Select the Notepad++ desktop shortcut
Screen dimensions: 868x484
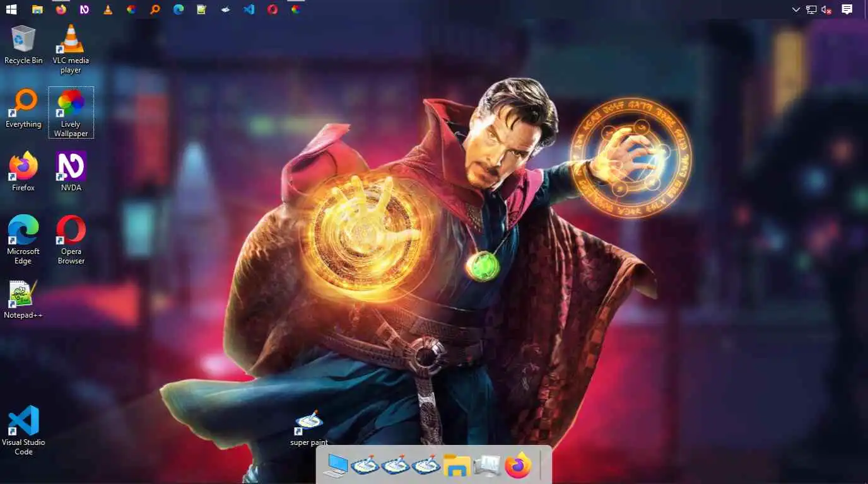(x=23, y=299)
